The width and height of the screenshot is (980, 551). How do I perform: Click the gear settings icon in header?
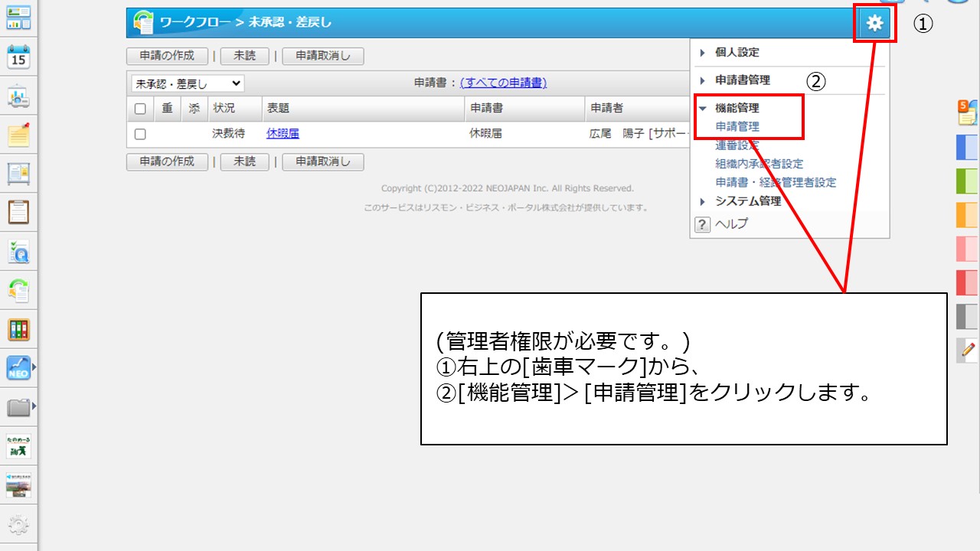[874, 24]
